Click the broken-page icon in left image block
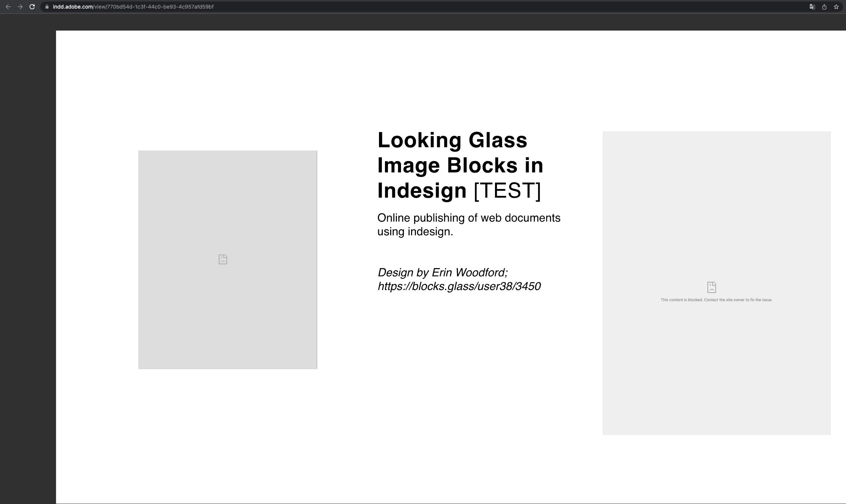This screenshot has width=846, height=504. tap(223, 259)
